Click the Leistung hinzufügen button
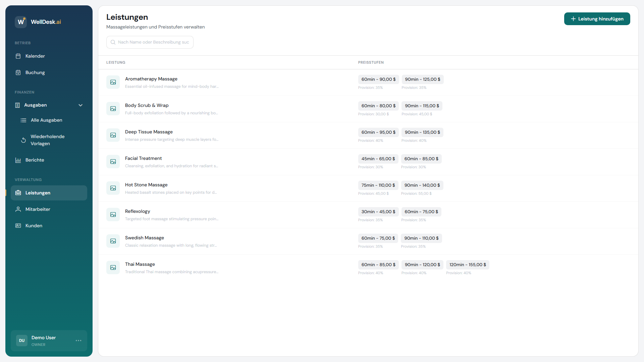Image resolution: width=644 pixels, height=362 pixels. click(x=597, y=19)
